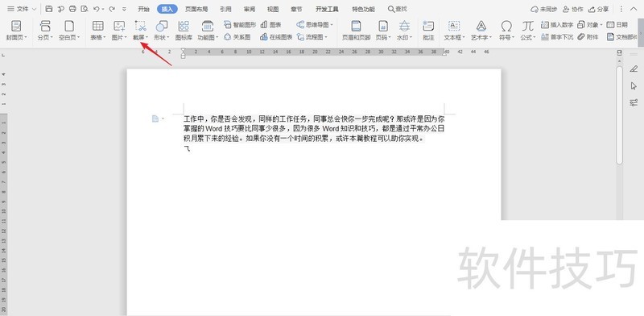This screenshot has width=644, height=316.
Task: Insert 智能图形 smart graphic
Action: point(240,25)
